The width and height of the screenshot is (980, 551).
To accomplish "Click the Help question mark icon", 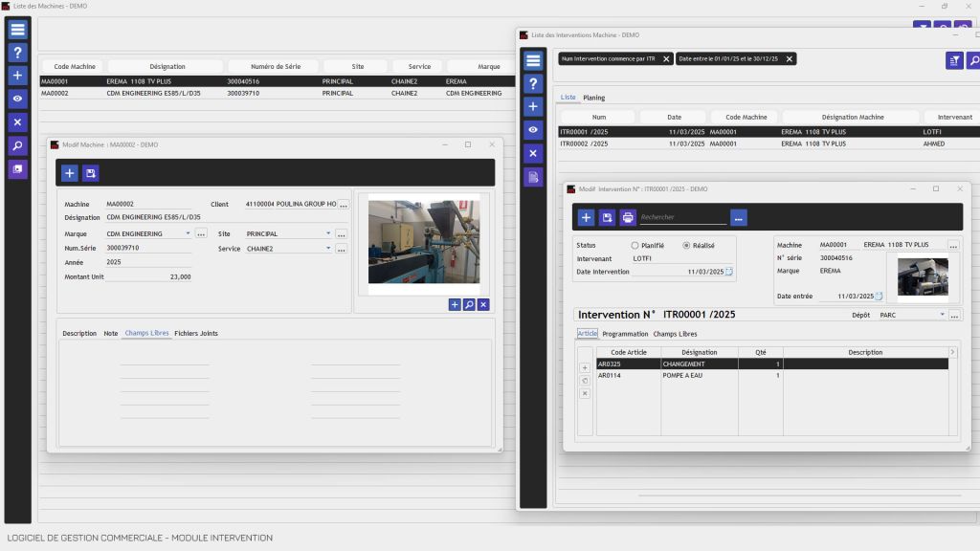I will [17, 52].
